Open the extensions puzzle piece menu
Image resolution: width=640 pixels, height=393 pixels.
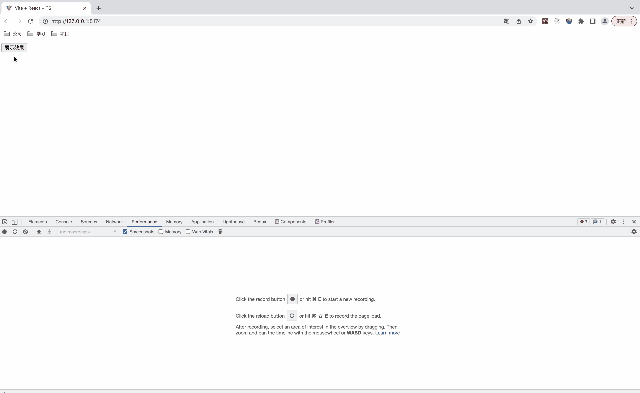coord(581,21)
